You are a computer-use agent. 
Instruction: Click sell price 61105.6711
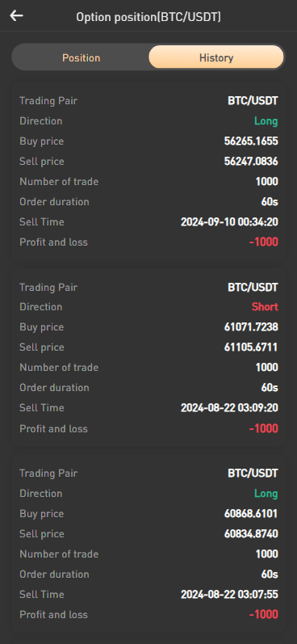pos(251,347)
